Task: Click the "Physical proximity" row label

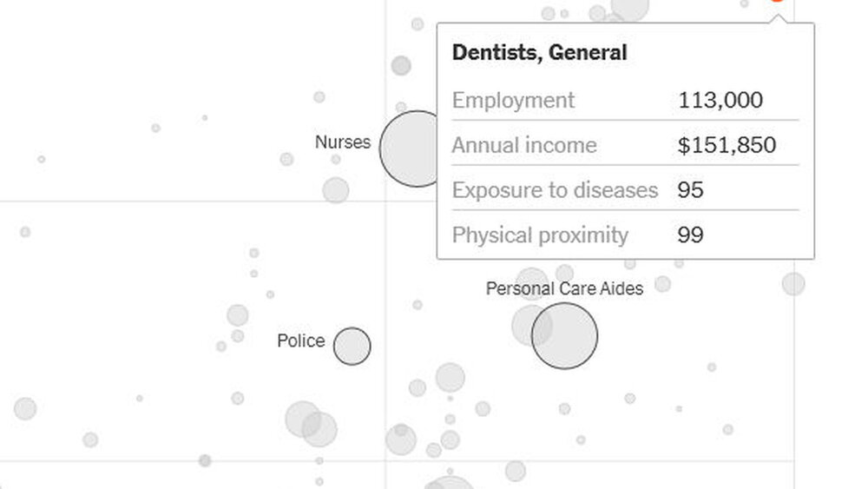Action: pyautogui.click(x=540, y=235)
